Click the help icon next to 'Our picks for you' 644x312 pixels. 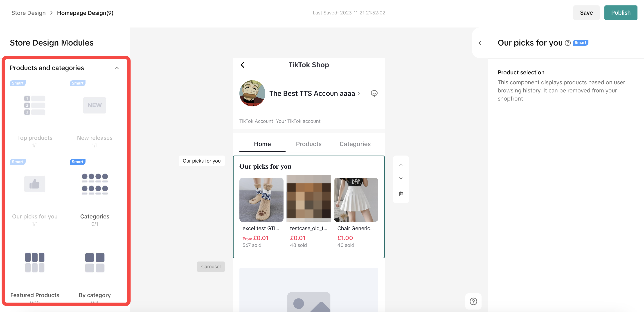[x=568, y=43]
